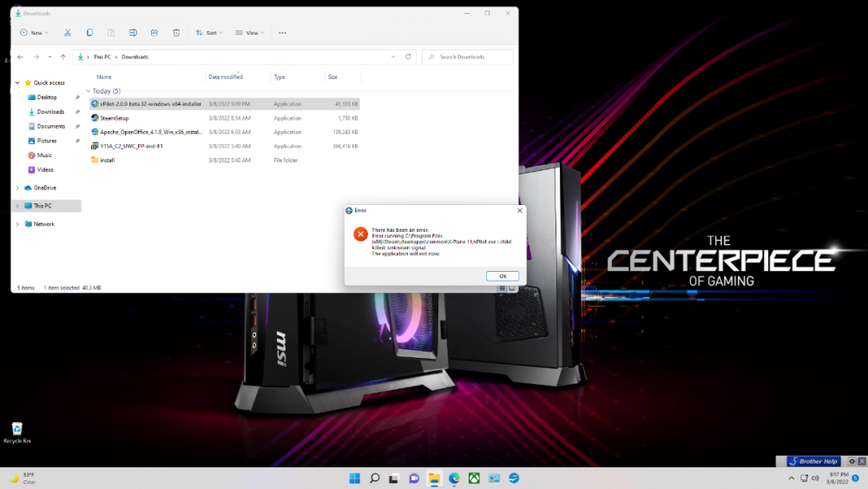Click the Copy icon in File Explorer toolbar
Image resolution: width=868 pixels, height=489 pixels.
point(89,33)
